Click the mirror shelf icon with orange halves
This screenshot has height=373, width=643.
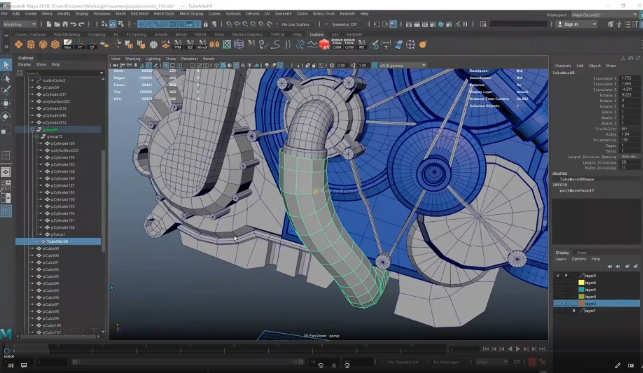(x=214, y=44)
